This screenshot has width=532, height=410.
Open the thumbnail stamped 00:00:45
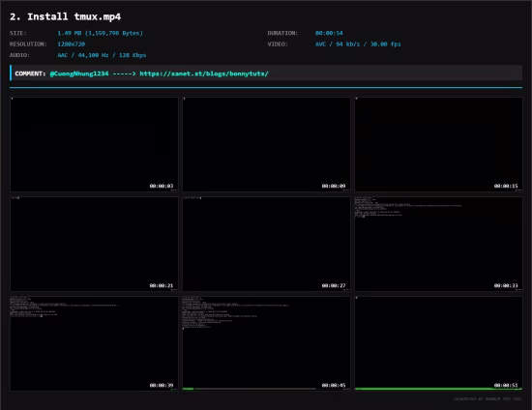tap(266, 343)
